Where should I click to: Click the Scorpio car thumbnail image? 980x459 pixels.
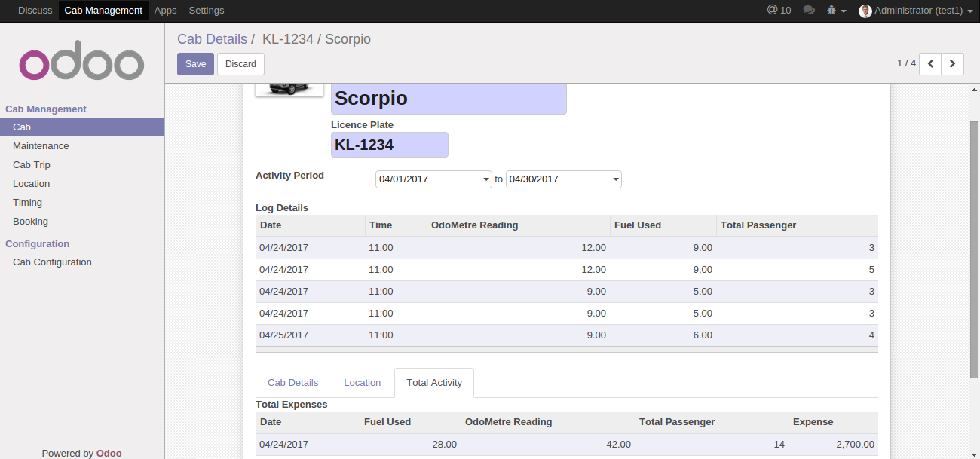pos(289,88)
